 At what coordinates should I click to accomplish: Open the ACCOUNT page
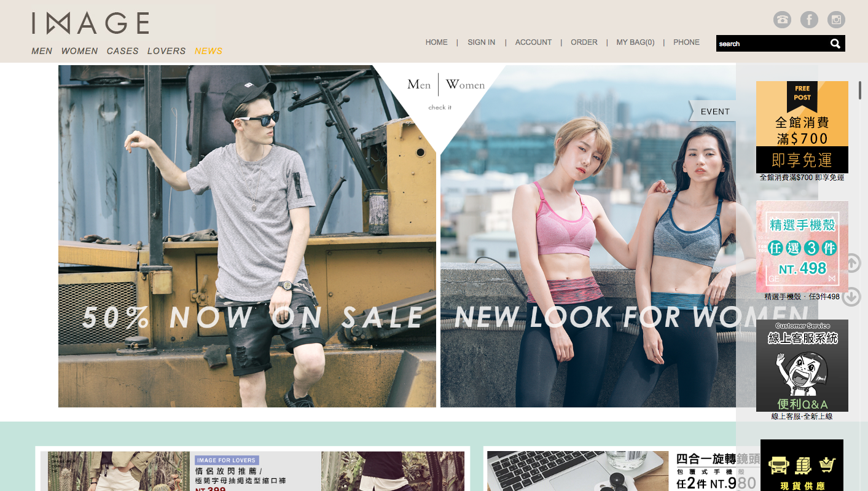tap(533, 42)
